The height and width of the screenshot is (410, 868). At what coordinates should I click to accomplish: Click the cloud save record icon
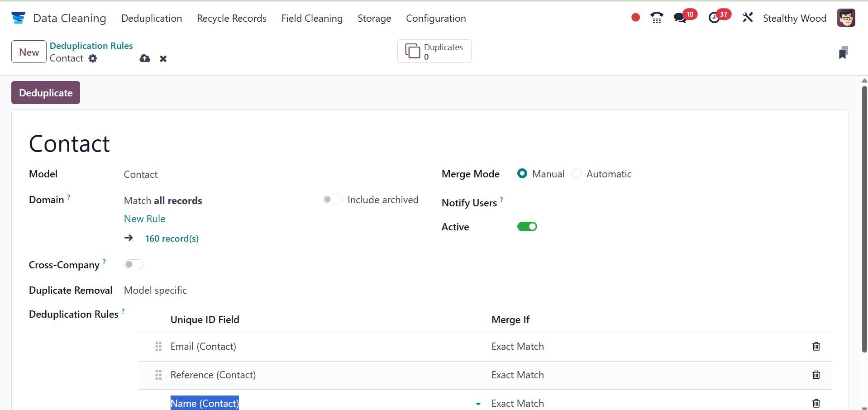point(145,58)
